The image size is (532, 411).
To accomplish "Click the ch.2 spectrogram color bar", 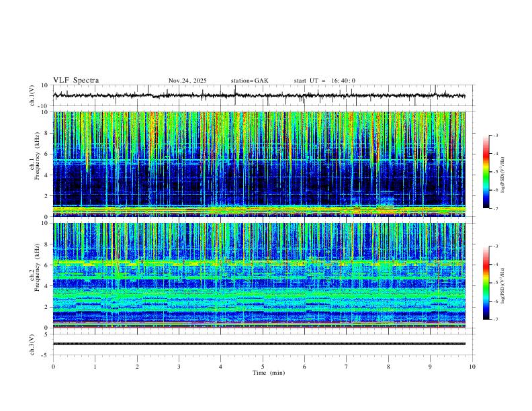I will 486,283.
